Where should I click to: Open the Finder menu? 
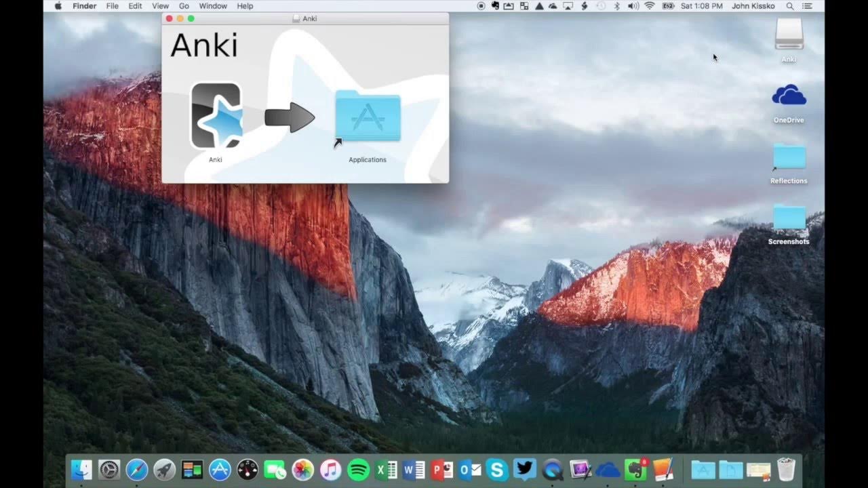[85, 6]
